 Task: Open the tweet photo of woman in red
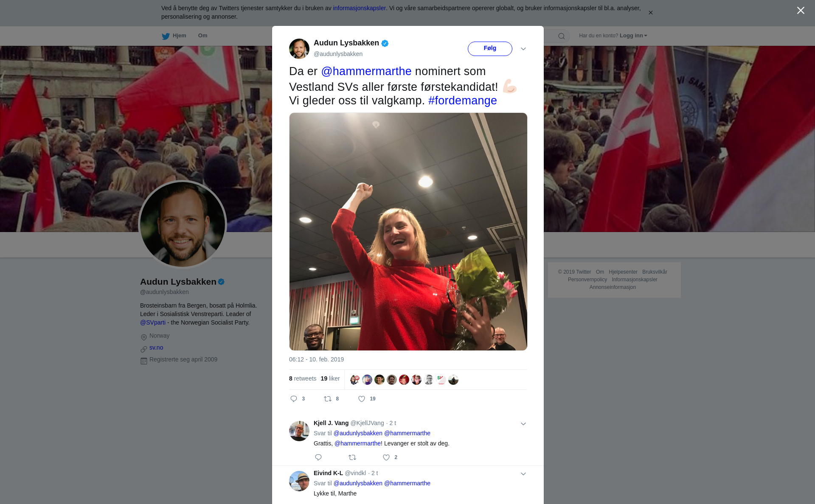[408, 232]
